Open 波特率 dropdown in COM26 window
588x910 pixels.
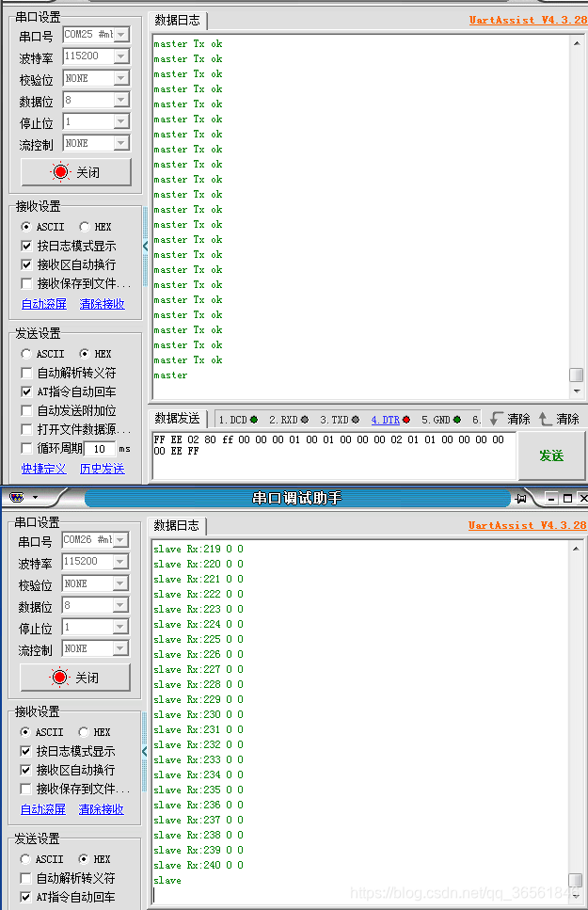click(x=119, y=562)
